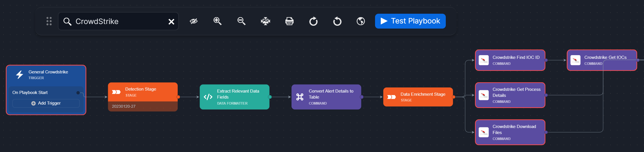Click CrowdStrike logo on Download Files
The height and width of the screenshot is (152, 644).
[x=484, y=132]
